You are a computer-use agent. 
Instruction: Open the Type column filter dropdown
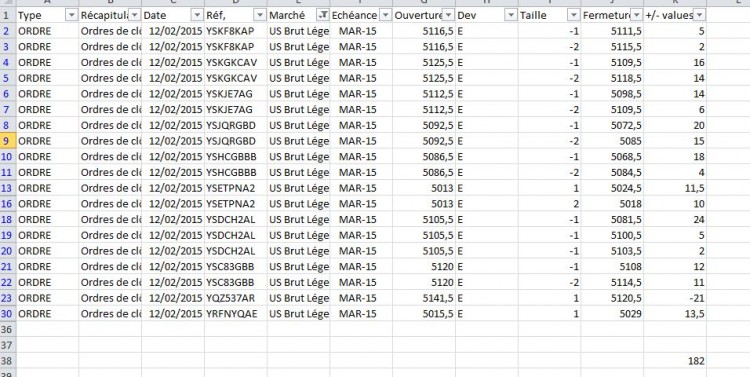point(72,16)
